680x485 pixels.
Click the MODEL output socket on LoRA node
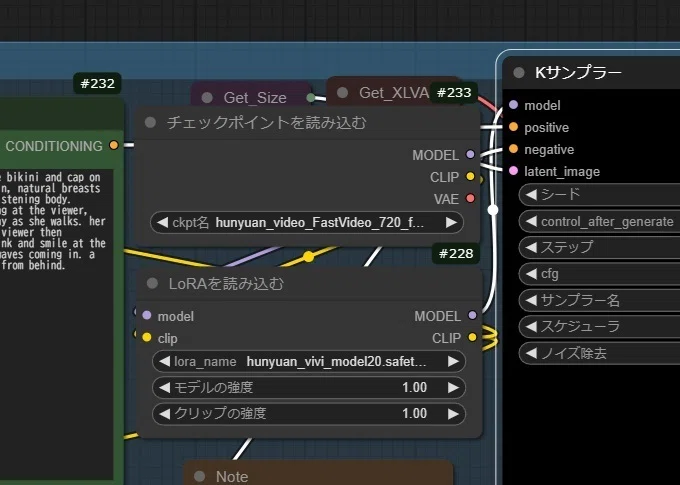click(472, 315)
